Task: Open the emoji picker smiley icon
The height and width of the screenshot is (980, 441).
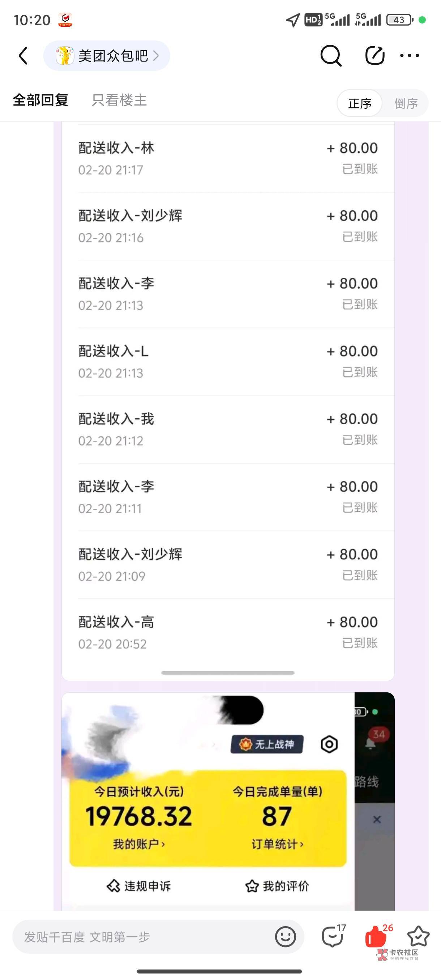Action: pyautogui.click(x=285, y=937)
